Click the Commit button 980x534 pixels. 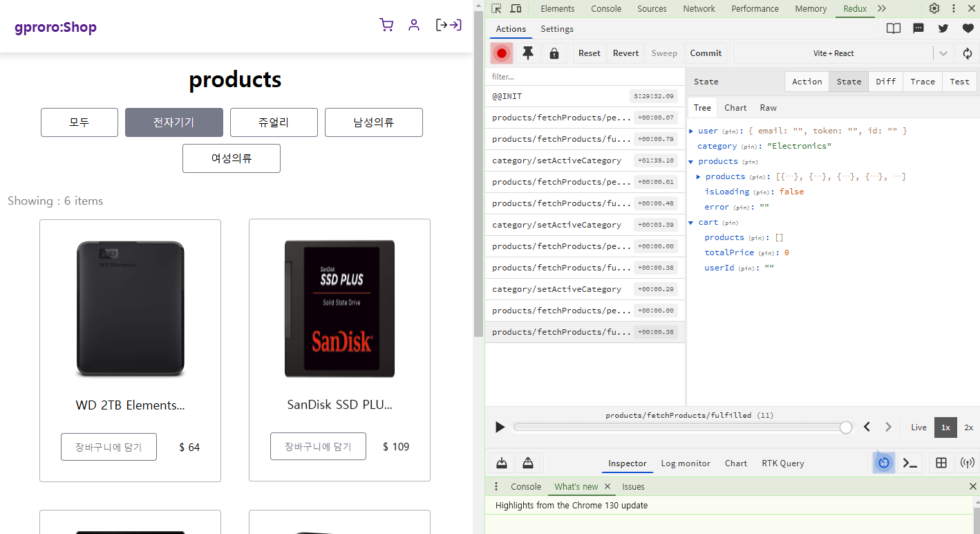pos(706,53)
